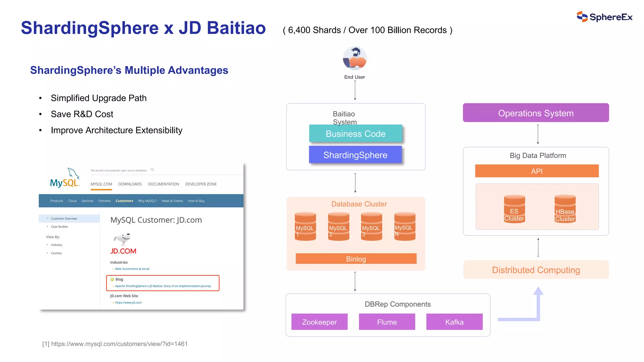Select the MySQL 1 database cylinder

[305, 227]
